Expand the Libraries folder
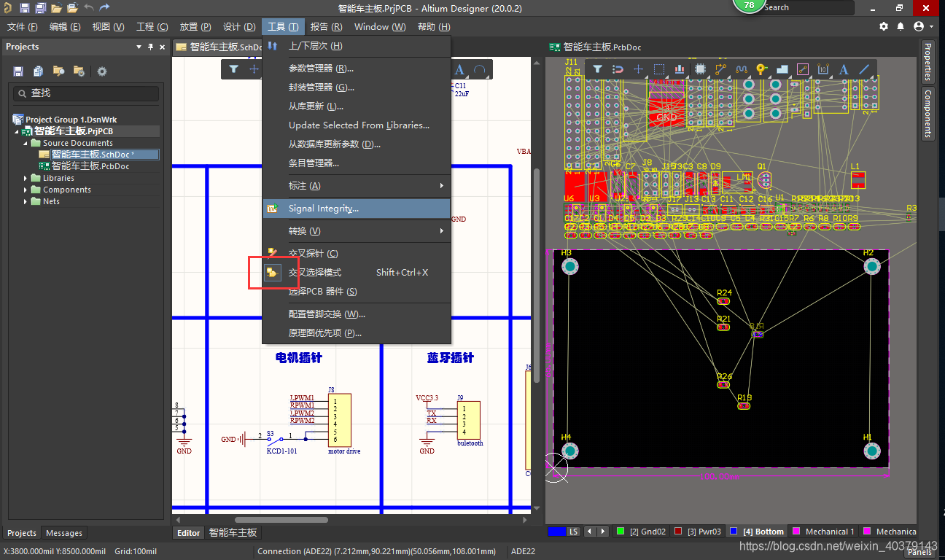This screenshot has height=560, width=945. pyautogui.click(x=26, y=178)
